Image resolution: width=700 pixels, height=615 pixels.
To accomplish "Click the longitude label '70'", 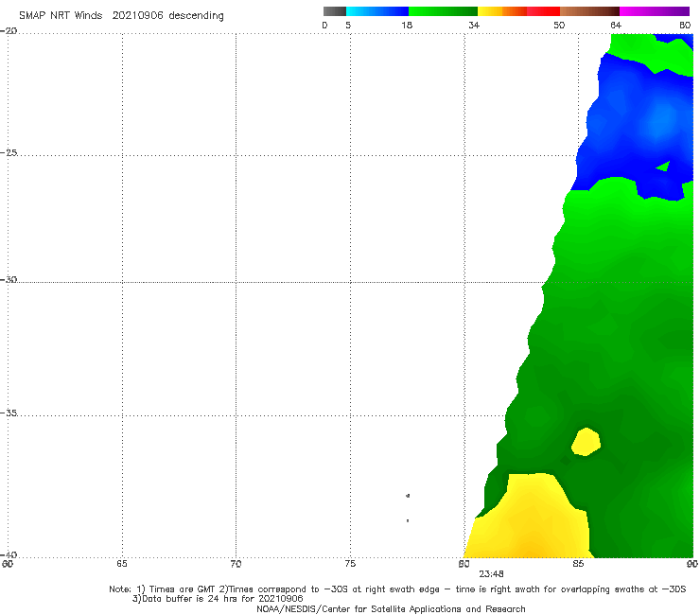I will click(236, 564).
